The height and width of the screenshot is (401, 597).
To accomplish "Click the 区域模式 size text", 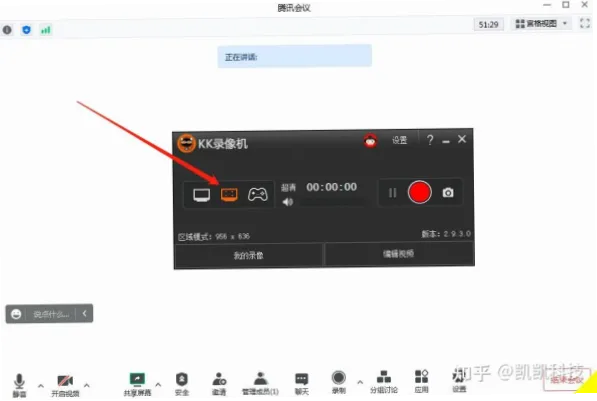I will [x=214, y=236].
